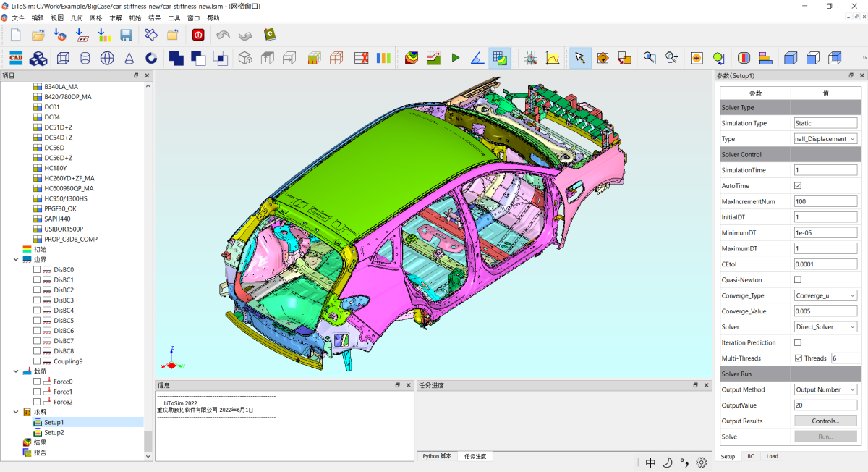The width and height of the screenshot is (868, 472).
Task: Save project with the floppy disk icon
Action: point(126,35)
